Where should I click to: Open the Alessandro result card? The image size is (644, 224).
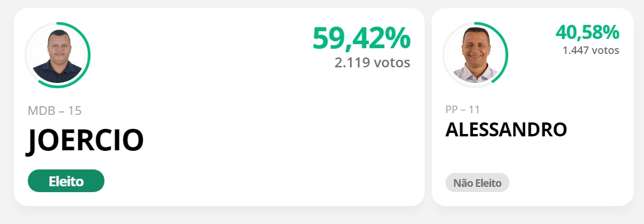click(532, 107)
